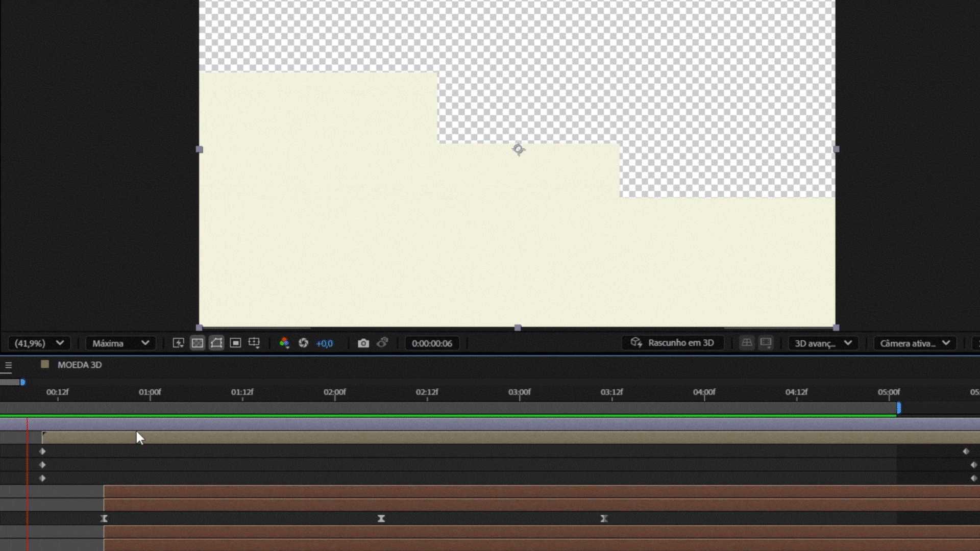Select MOEDA 3D composition tab

pos(80,365)
